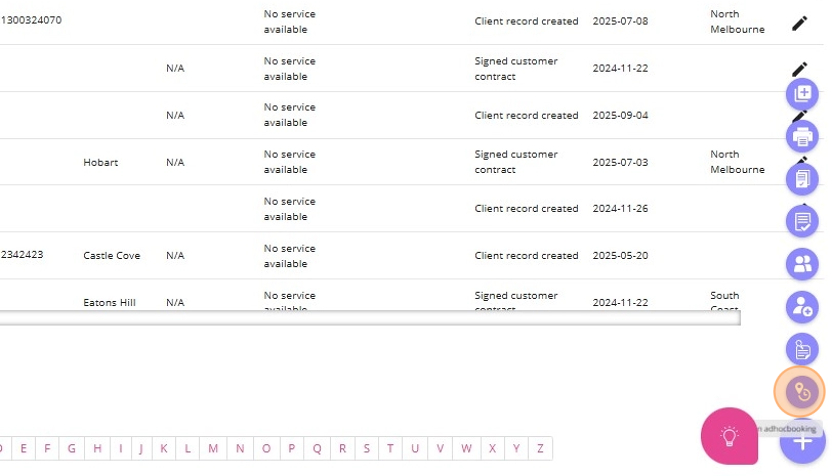Image resolution: width=832 pixels, height=476 pixels.
Task: Filter clients by letter Z
Action: 540,448
